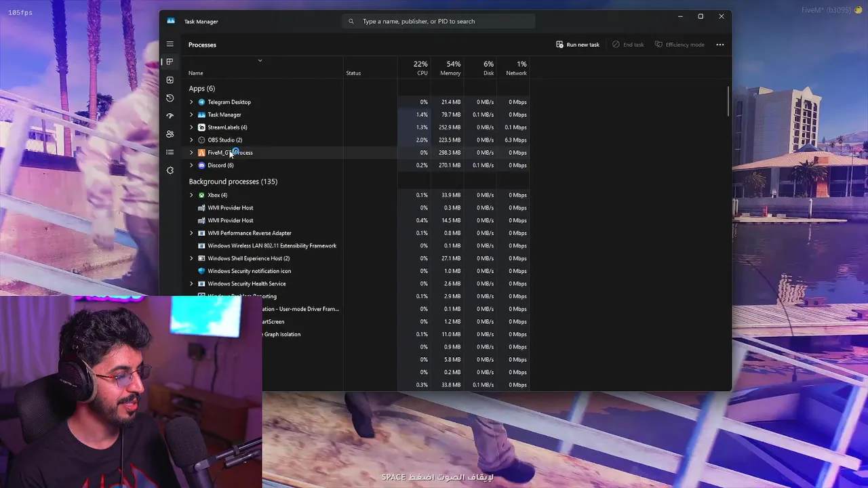
Task: Expand the Xbox (4) process group
Action: [191, 195]
